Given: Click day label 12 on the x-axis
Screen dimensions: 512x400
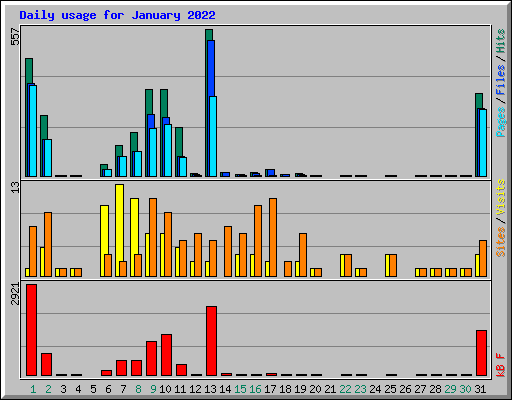Looking at the screenshot, I should pos(195,389).
